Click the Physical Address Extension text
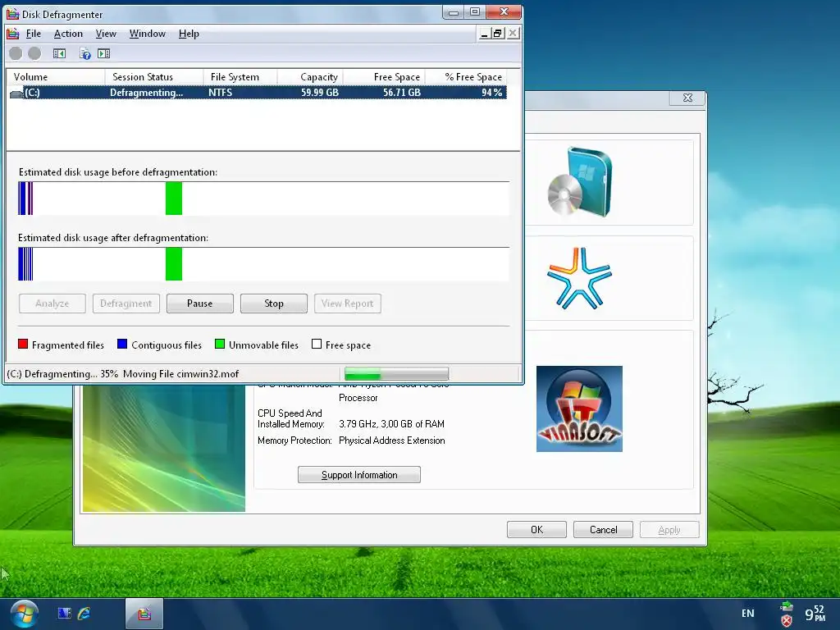840x630 pixels. click(x=391, y=441)
